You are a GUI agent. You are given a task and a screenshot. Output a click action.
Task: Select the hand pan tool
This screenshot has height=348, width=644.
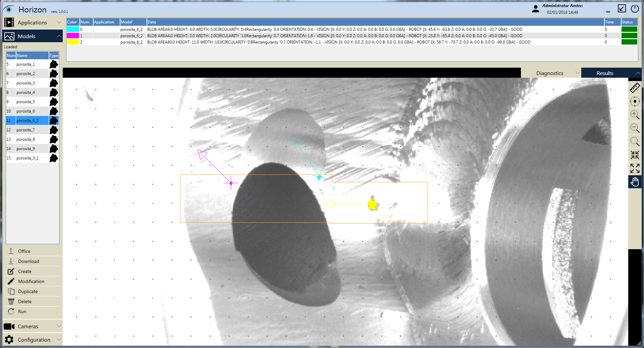(x=635, y=182)
